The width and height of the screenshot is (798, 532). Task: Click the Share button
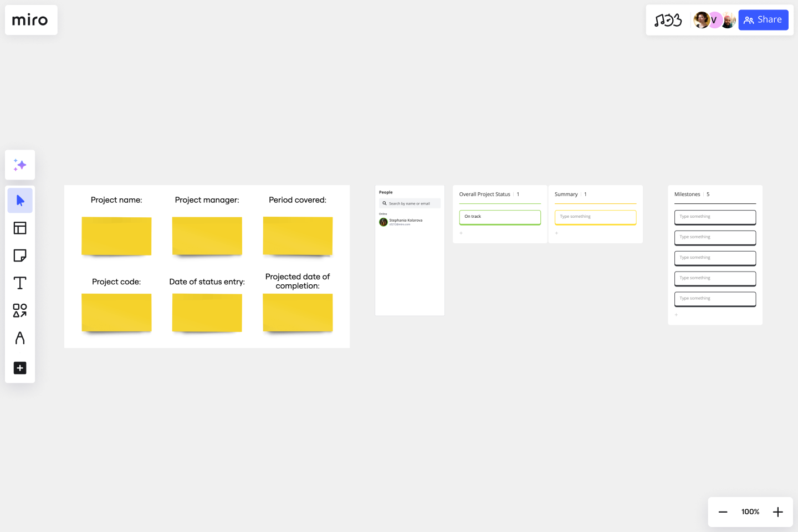(x=763, y=19)
